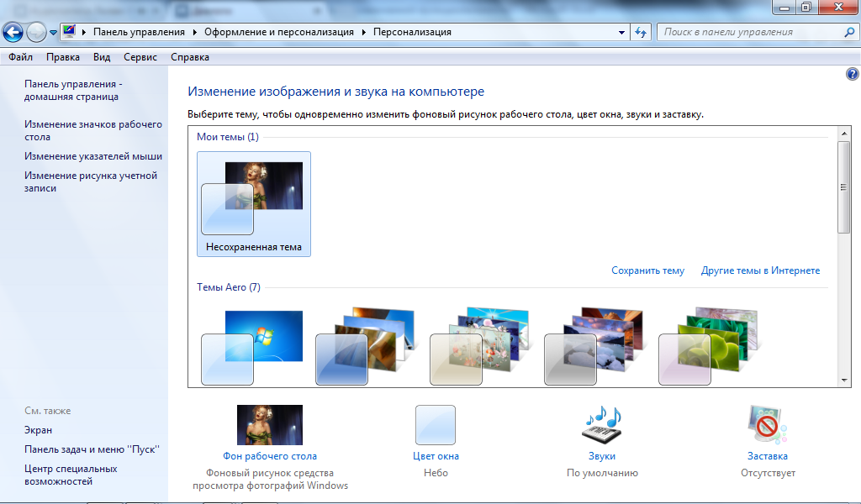Click the Forward navigation arrow button
861x504 pixels.
[x=36, y=32]
